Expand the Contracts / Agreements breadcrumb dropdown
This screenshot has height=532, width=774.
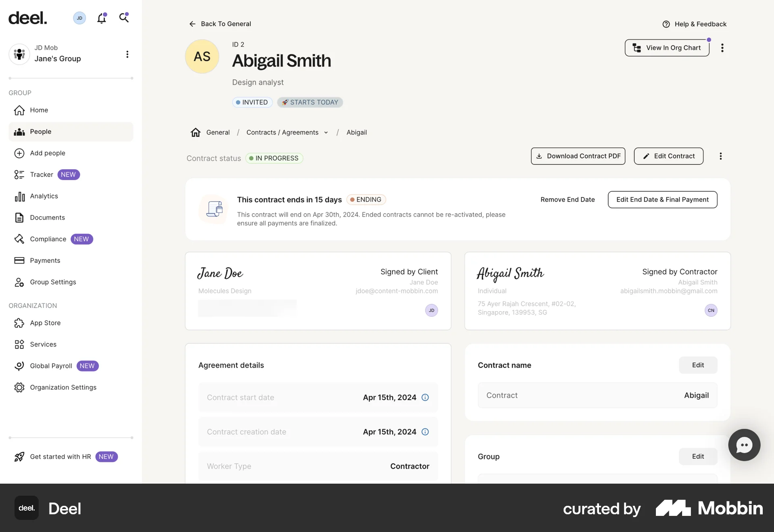326,132
